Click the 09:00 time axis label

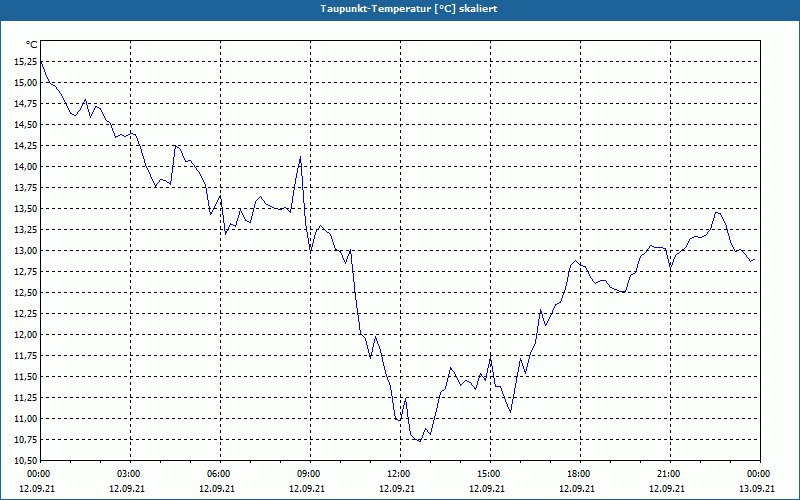point(310,473)
